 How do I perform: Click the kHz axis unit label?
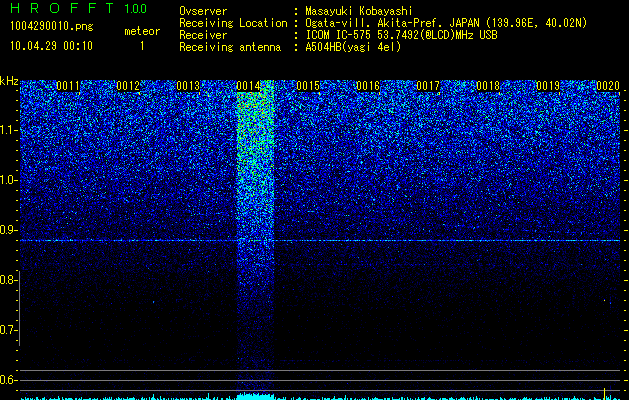pyautogui.click(x=9, y=81)
